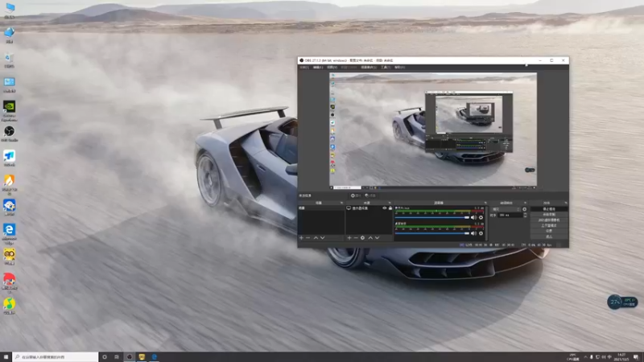Viewport: 644px width, 362px height.
Task: Open the Tools (工具) menu
Action: tap(386, 68)
